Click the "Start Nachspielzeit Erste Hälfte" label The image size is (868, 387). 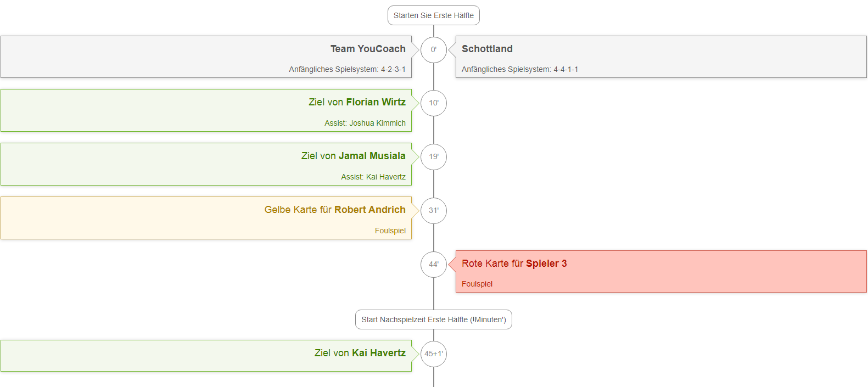tap(434, 319)
